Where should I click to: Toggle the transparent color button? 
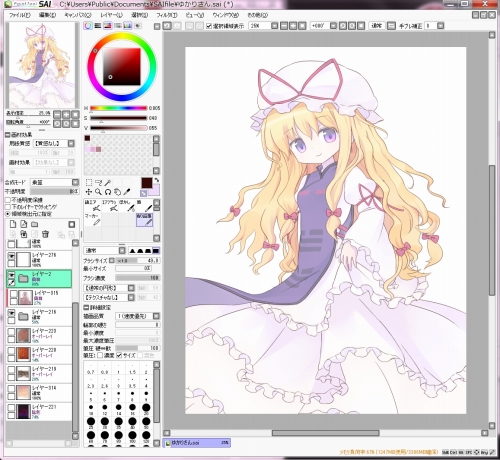coord(143,193)
